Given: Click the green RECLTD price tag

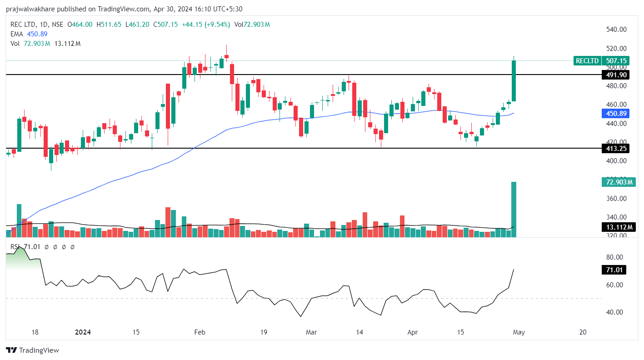Looking at the screenshot, I should (x=587, y=60).
